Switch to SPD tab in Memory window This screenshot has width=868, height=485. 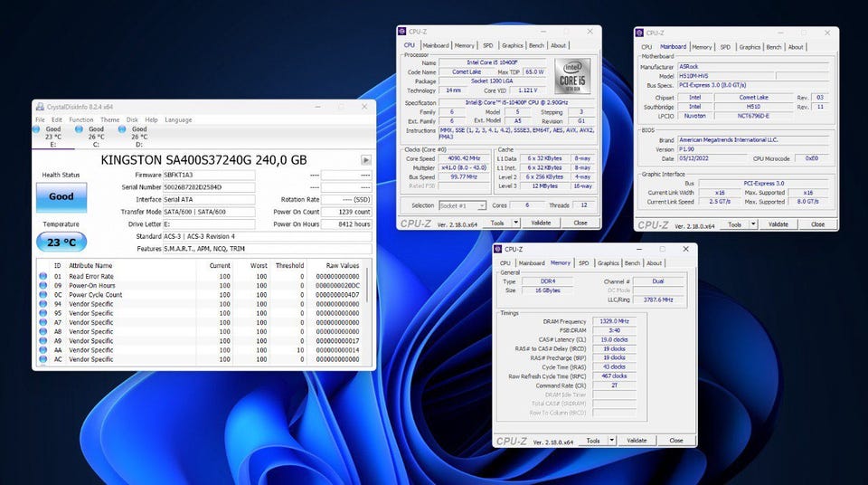[x=583, y=263]
